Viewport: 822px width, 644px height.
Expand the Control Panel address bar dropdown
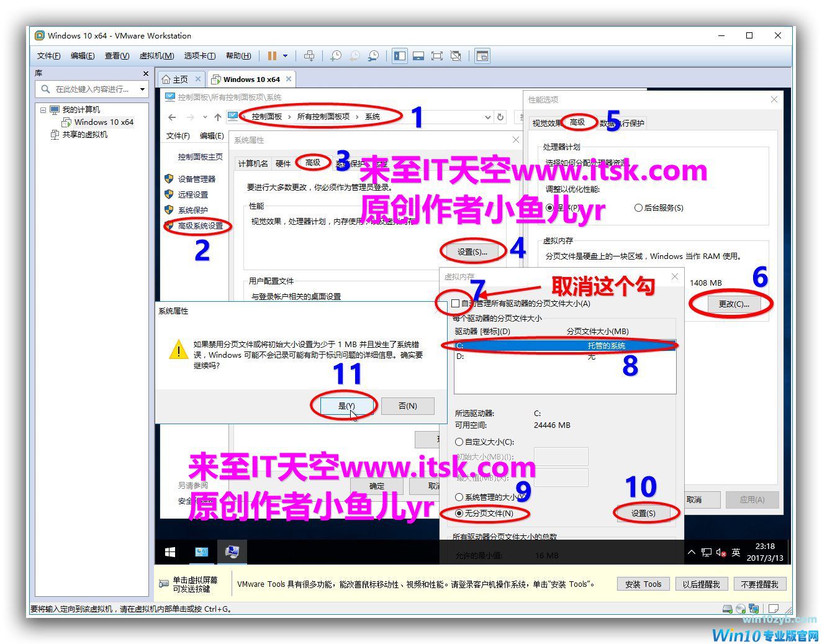487,117
